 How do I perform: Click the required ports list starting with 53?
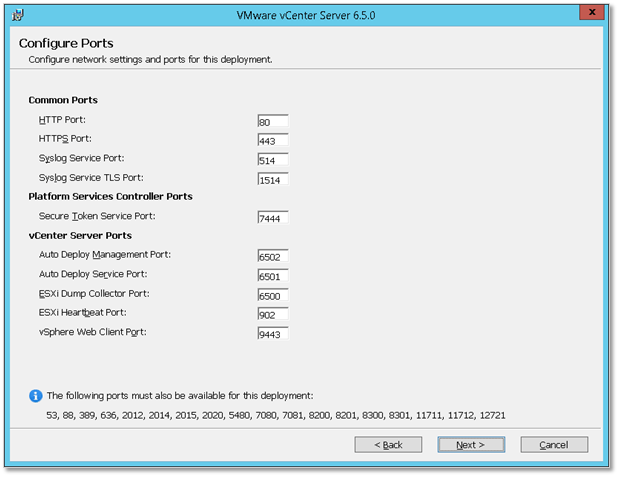tap(276, 415)
